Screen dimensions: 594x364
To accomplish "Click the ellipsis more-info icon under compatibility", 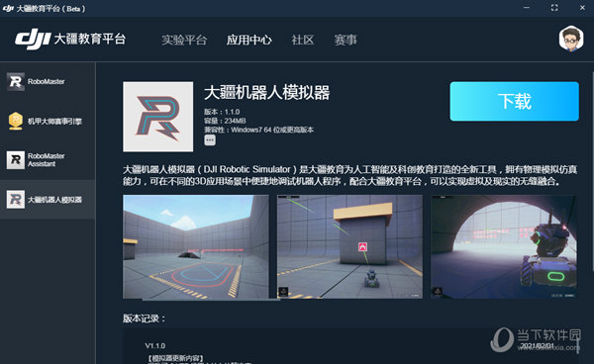I will [210, 140].
